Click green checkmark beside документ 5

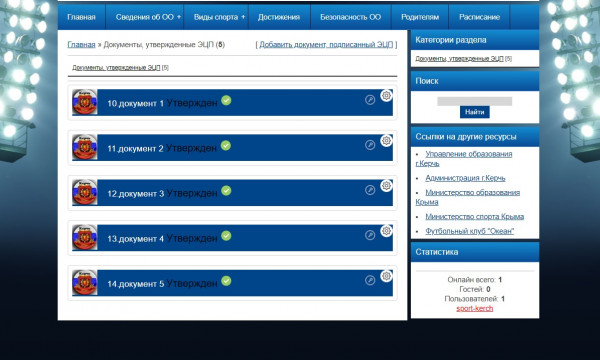point(226,281)
